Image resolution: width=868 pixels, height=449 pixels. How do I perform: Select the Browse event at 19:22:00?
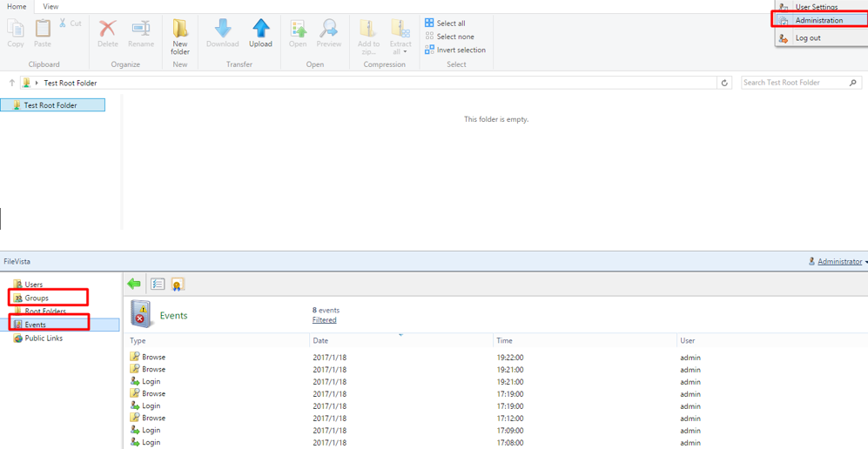tap(497, 358)
